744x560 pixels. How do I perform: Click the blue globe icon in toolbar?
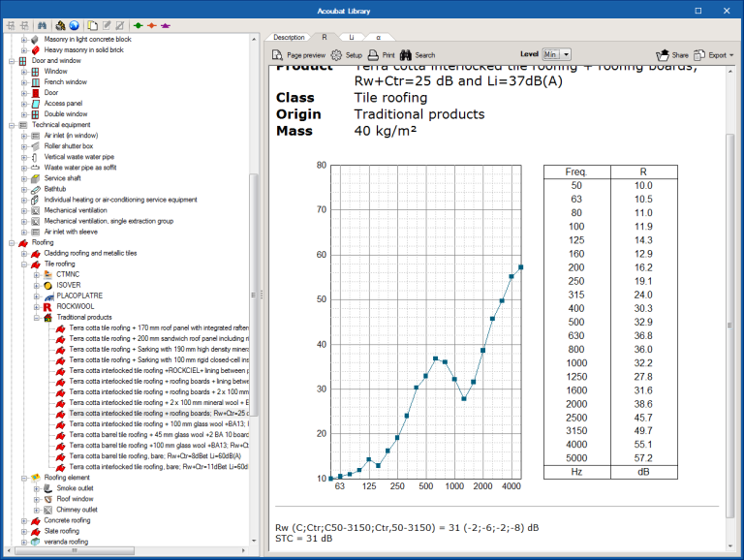tap(75, 25)
